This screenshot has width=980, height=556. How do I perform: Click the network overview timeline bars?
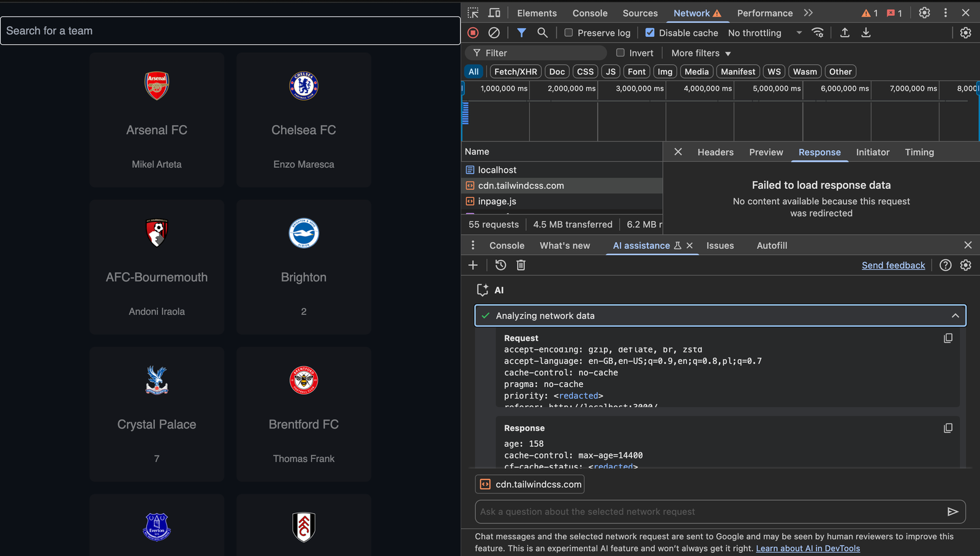pyautogui.click(x=466, y=113)
